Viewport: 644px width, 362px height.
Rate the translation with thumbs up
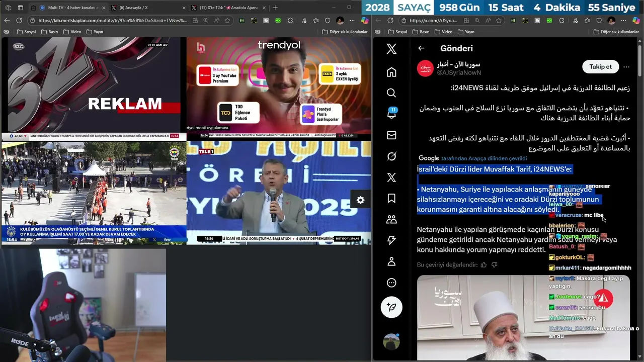tap(484, 265)
